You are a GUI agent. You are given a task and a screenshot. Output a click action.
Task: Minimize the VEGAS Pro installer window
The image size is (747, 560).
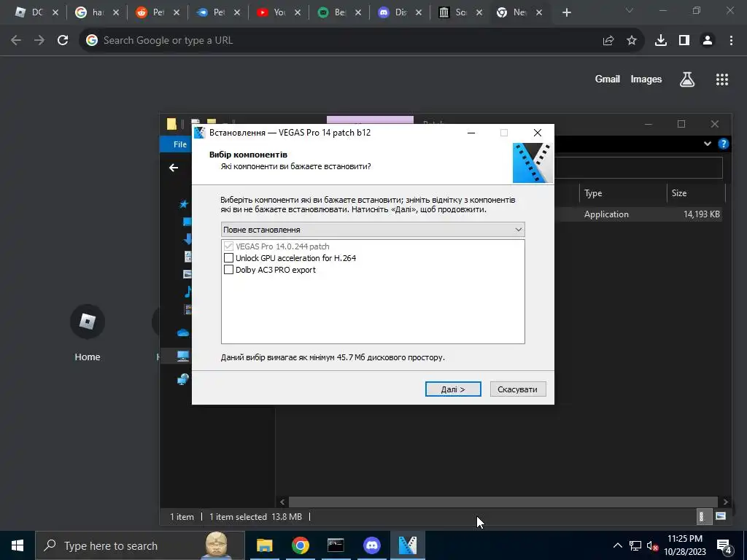471,133
